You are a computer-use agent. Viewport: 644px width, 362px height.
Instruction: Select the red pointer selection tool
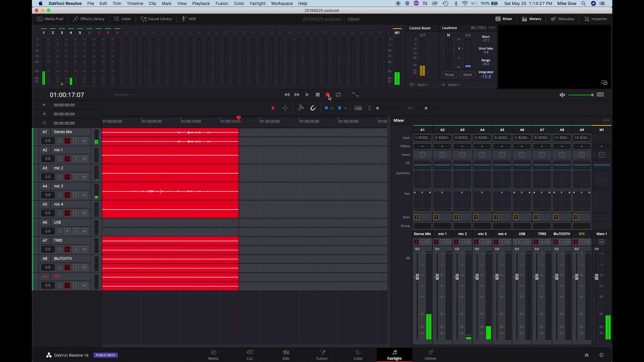(273, 108)
